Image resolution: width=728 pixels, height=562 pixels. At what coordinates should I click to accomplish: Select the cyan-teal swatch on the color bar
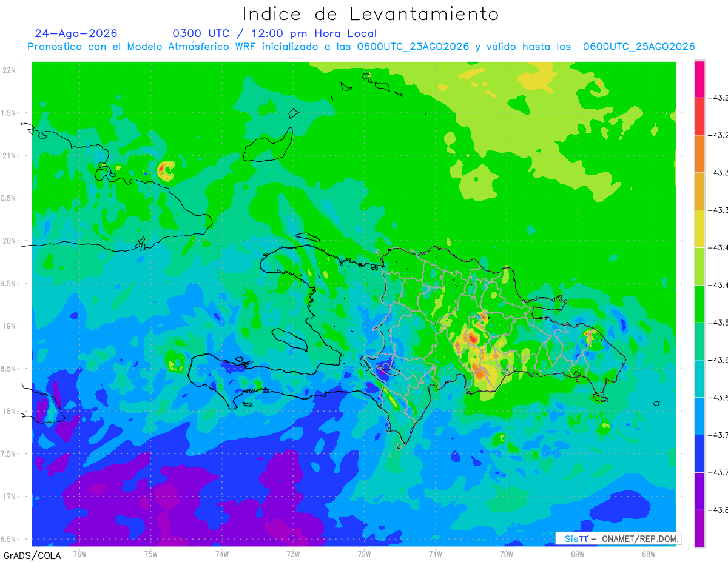pyautogui.click(x=699, y=379)
